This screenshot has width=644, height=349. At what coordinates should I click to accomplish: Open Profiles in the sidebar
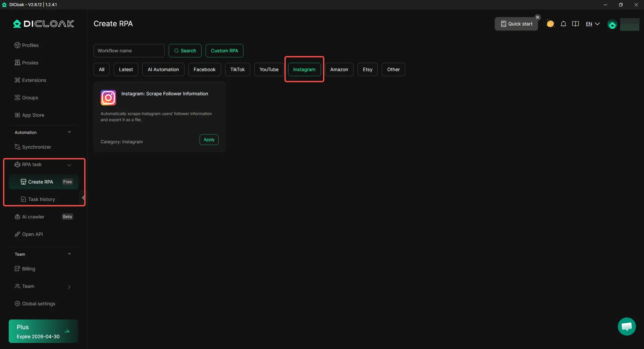[30, 45]
